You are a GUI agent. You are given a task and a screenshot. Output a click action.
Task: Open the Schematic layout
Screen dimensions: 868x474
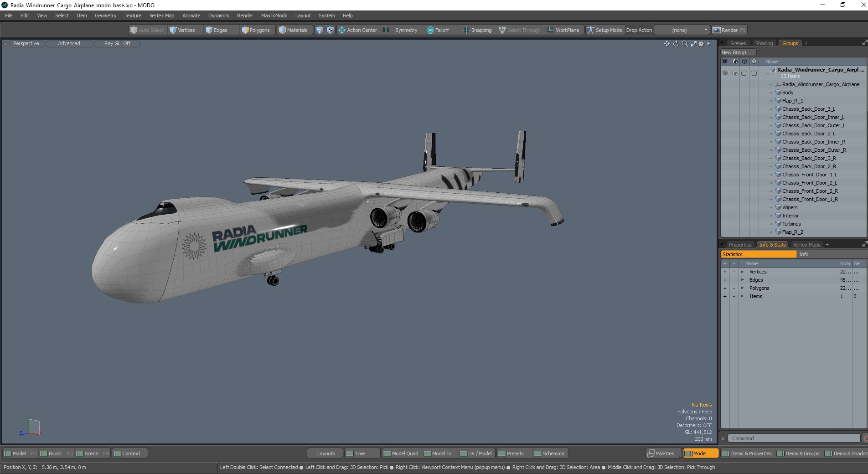click(550, 453)
